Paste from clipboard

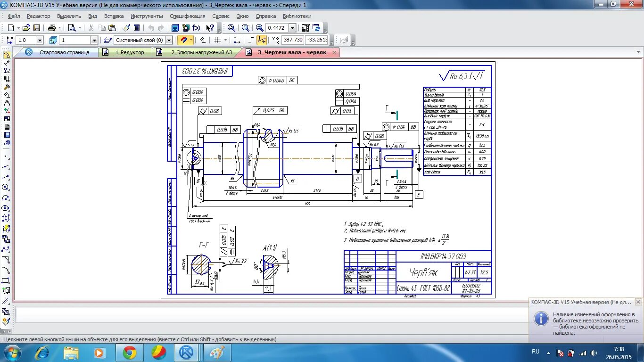coord(112,28)
